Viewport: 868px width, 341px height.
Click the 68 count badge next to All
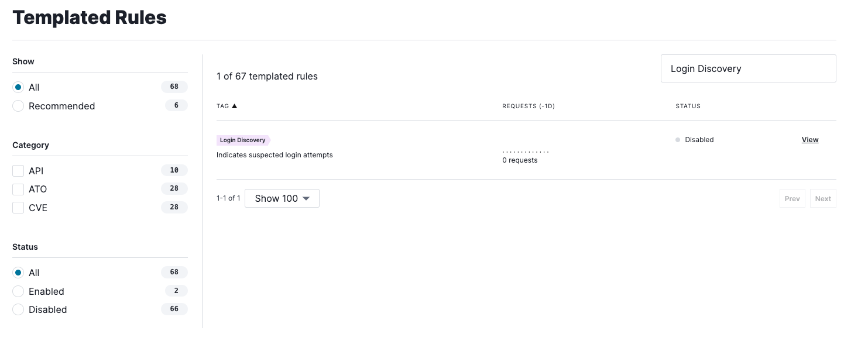174,87
